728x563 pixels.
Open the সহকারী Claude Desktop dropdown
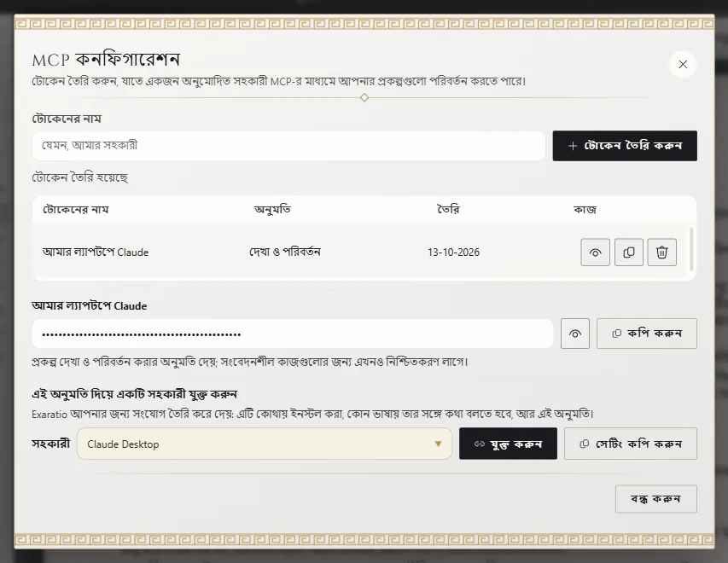(x=265, y=444)
